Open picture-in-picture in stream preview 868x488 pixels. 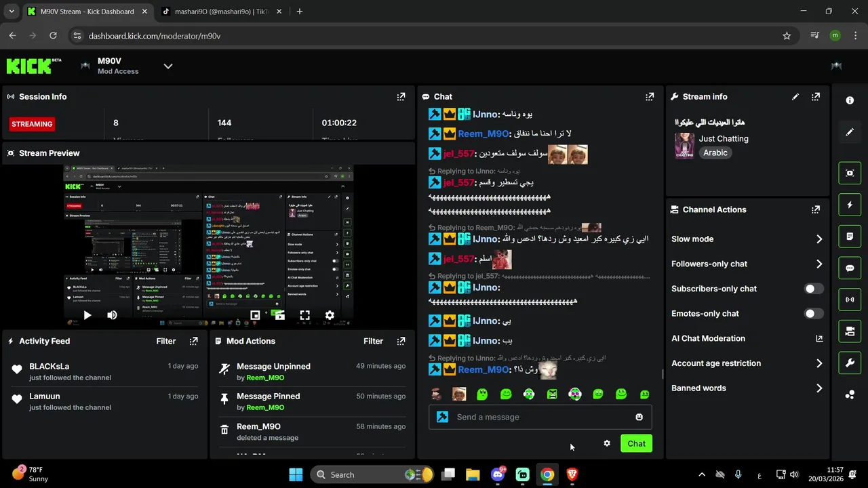tap(255, 315)
